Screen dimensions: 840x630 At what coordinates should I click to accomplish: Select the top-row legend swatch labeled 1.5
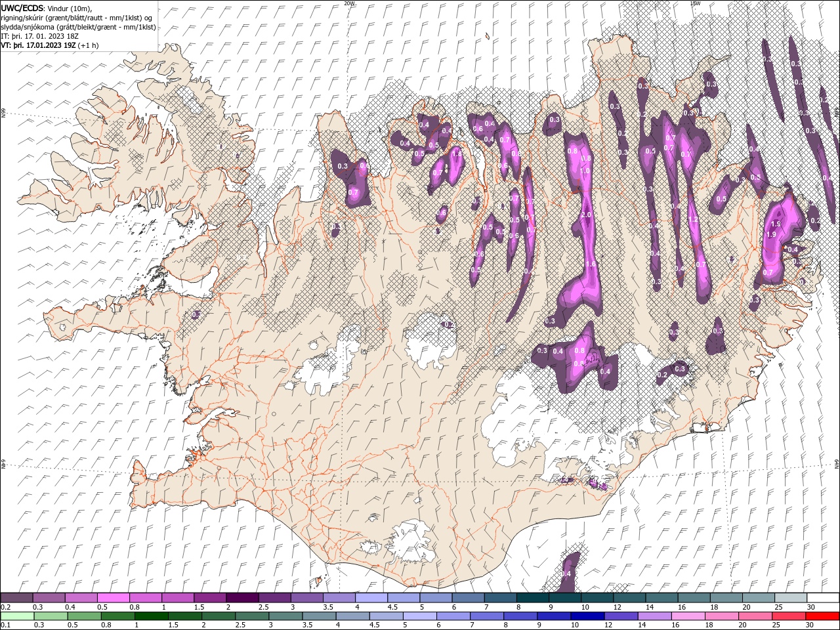point(211,598)
